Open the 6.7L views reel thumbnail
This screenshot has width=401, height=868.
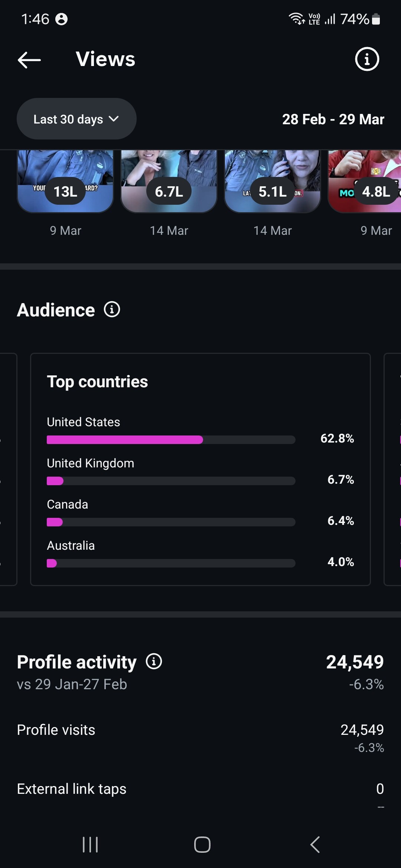169,181
